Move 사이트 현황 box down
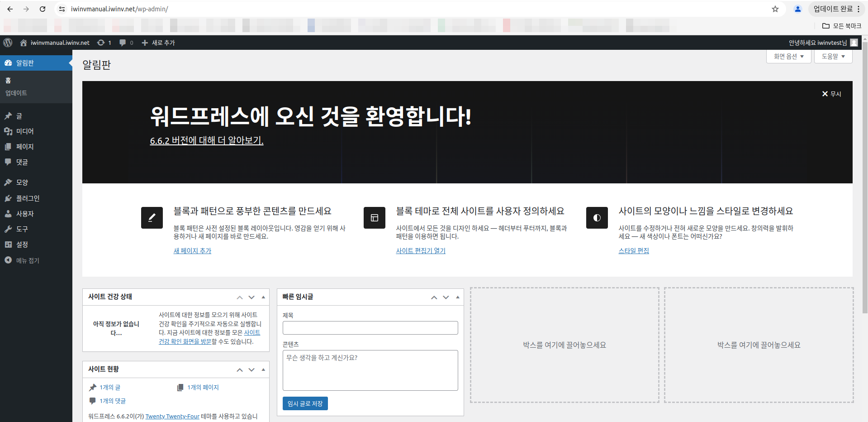Image resolution: width=868 pixels, height=422 pixels. point(251,370)
